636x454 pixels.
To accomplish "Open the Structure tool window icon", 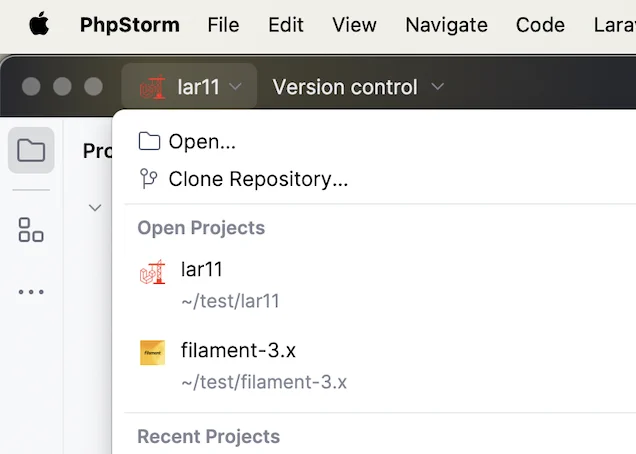I will click(x=31, y=230).
